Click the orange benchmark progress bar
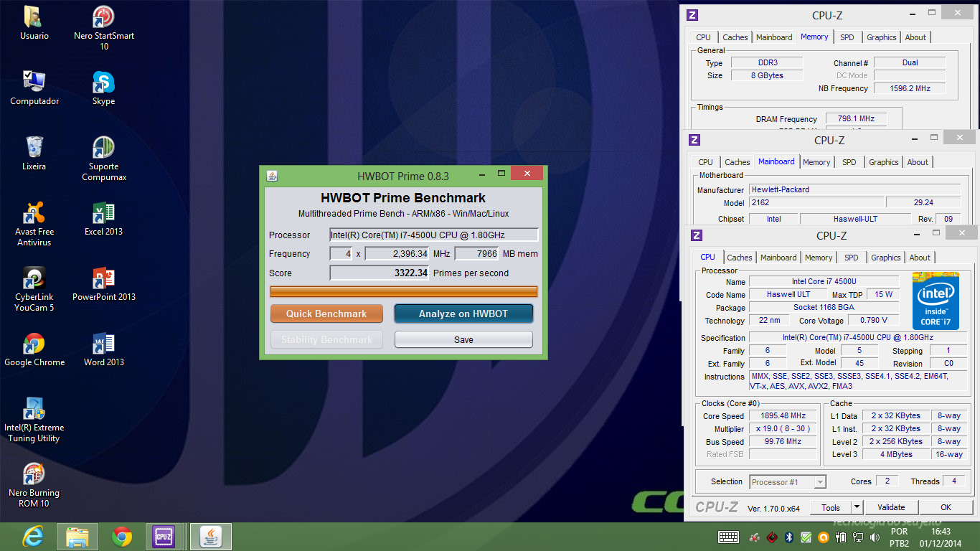The width and height of the screenshot is (980, 551). tap(403, 291)
